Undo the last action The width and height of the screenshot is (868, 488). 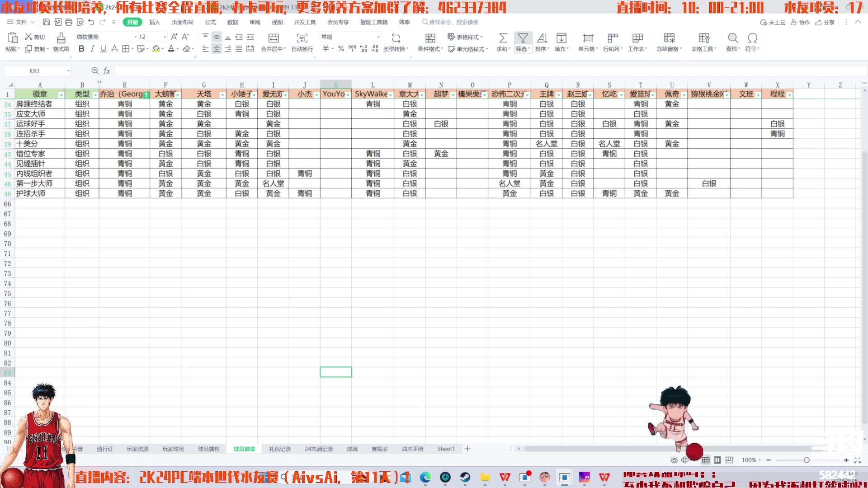(x=91, y=22)
